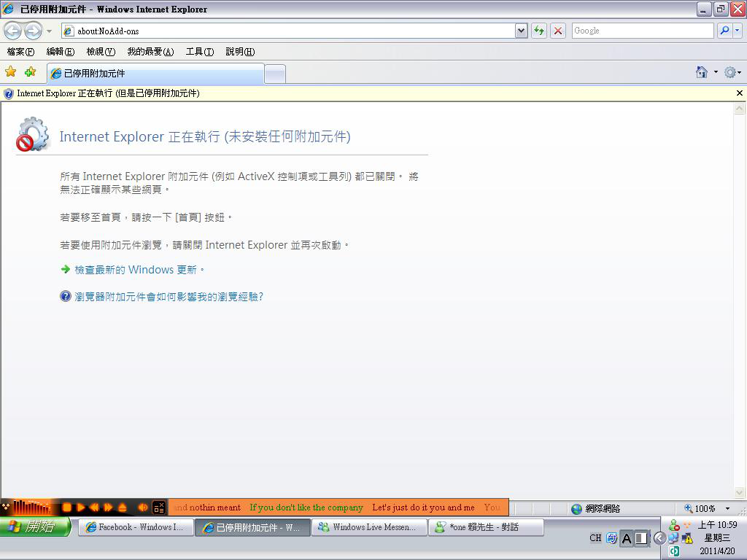Image resolution: width=747 pixels, height=560 pixels.
Task: Open Favorites Center via the yellow star icon
Action: click(10, 72)
